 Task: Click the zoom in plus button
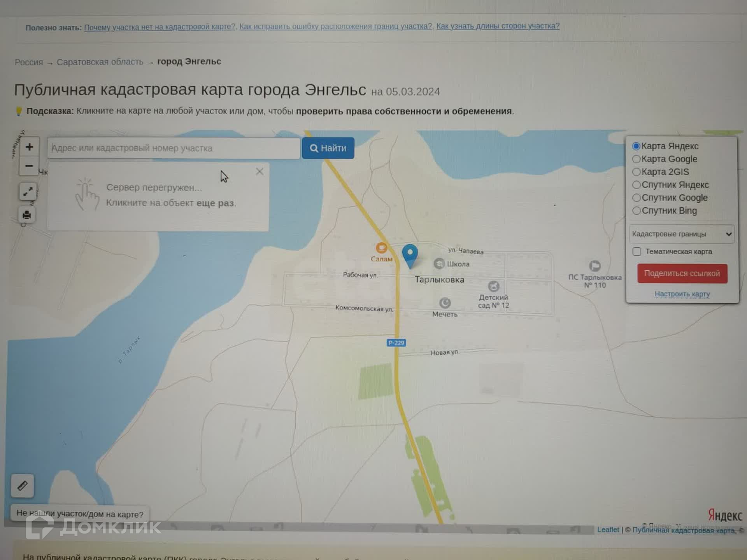tap(29, 147)
